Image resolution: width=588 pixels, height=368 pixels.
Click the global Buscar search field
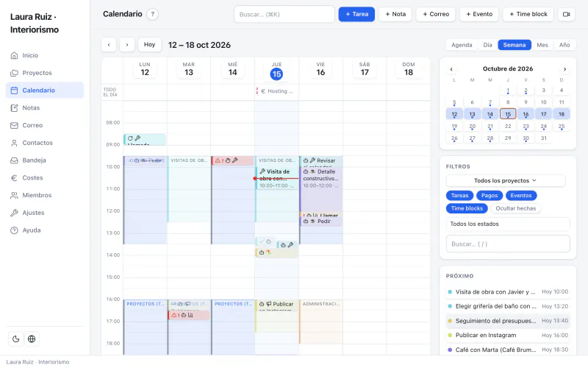(284, 14)
